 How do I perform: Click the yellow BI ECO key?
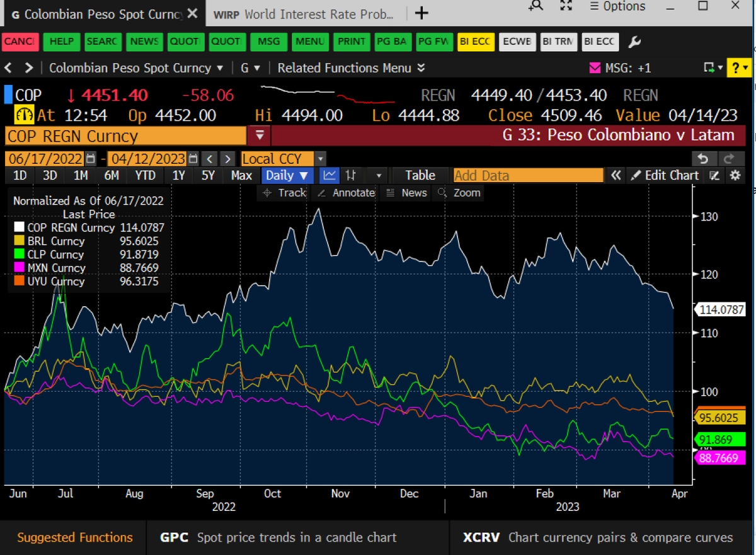click(x=476, y=42)
